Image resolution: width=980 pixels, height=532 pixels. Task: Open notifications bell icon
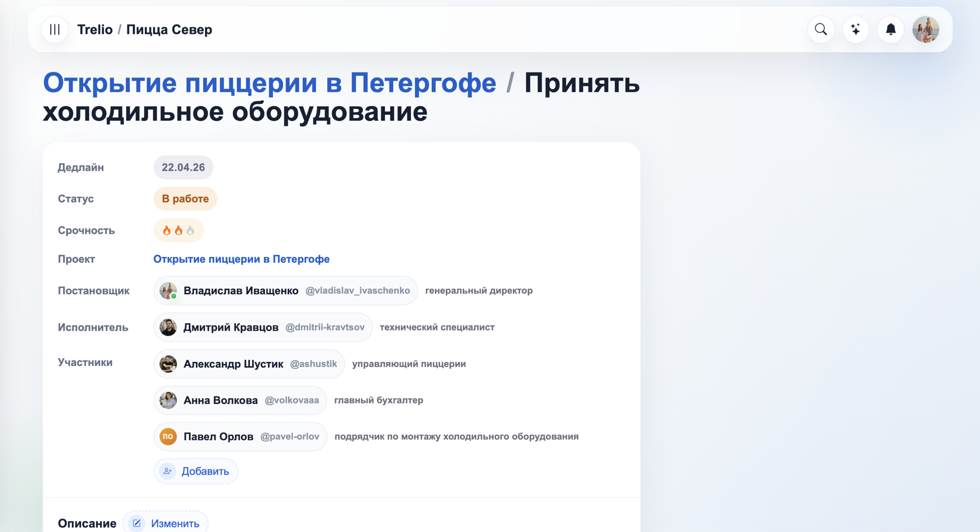(x=891, y=29)
